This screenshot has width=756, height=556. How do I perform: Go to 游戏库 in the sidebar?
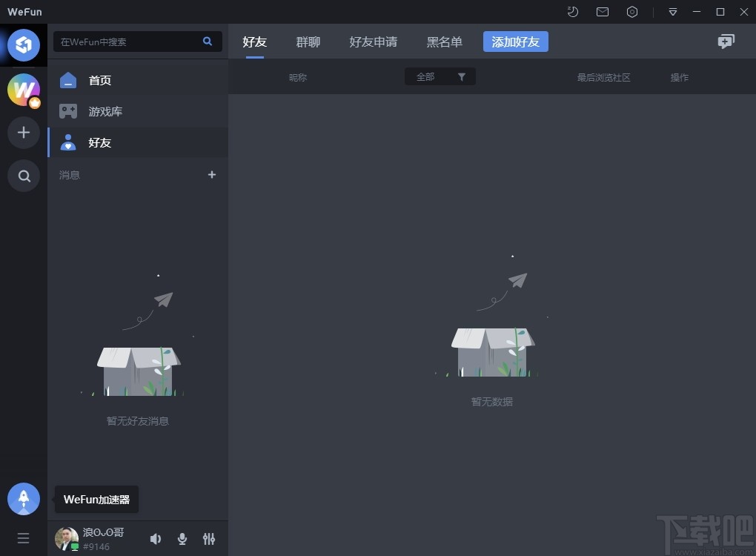[x=105, y=111]
